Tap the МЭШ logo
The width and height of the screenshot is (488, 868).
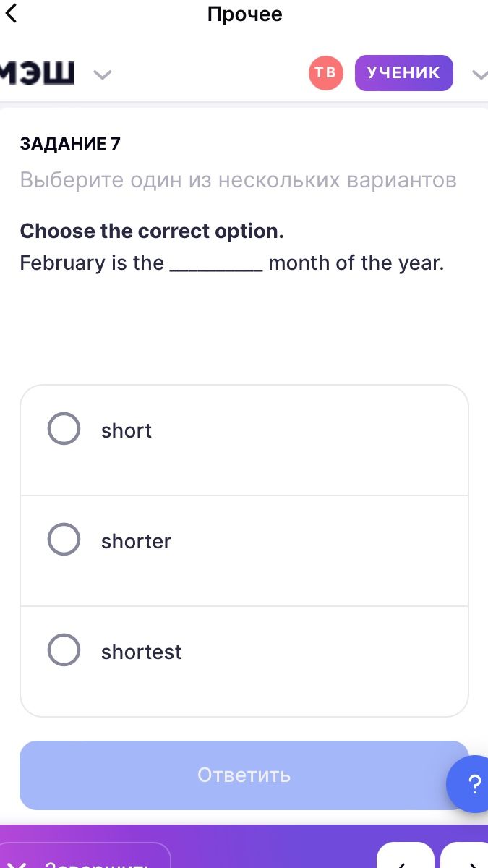37,72
